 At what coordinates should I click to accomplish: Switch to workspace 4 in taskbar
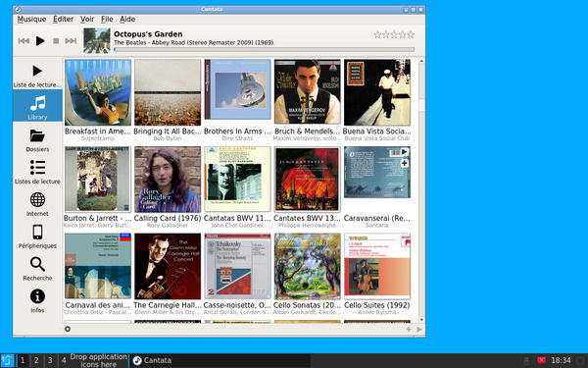tap(64, 361)
